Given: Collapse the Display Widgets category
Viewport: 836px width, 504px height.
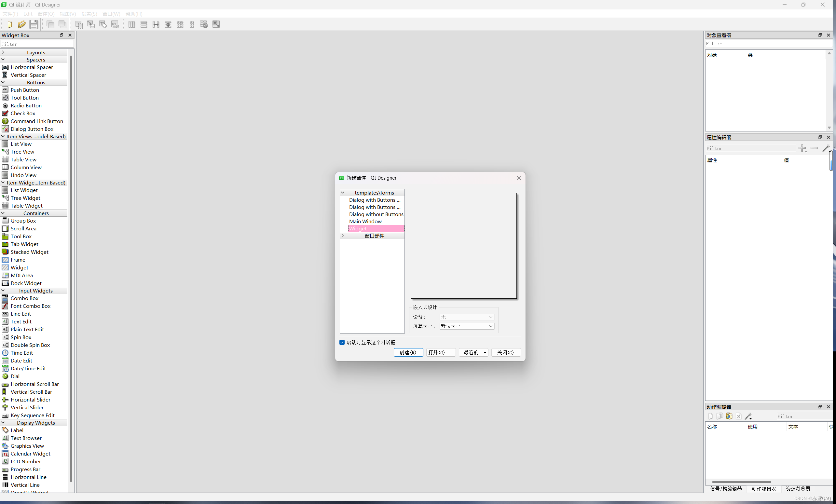Looking at the screenshot, I should pos(3,423).
